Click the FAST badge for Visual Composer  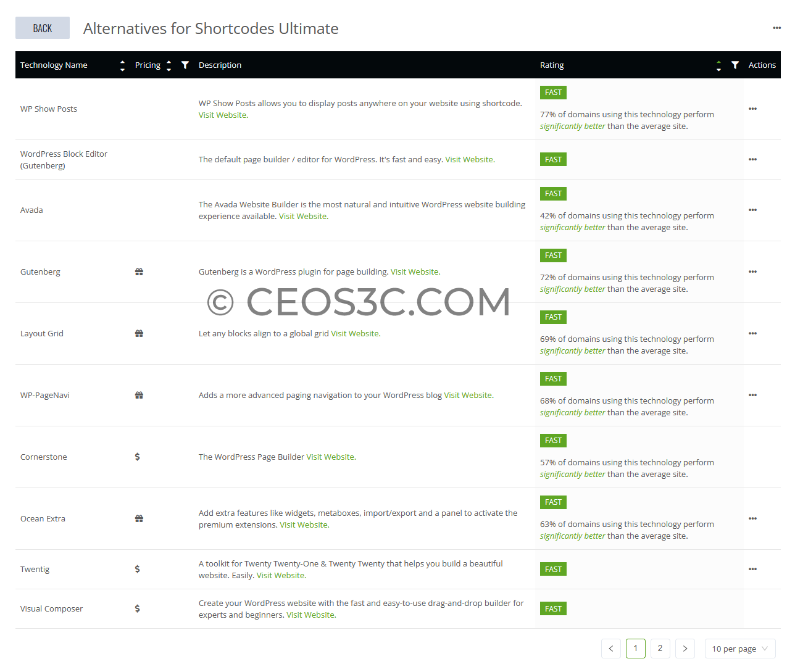pos(553,608)
